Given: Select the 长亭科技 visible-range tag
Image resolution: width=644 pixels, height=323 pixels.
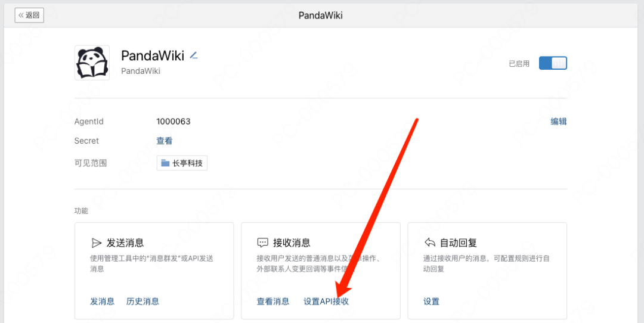Looking at the screenshot, I should pos(182,163).
